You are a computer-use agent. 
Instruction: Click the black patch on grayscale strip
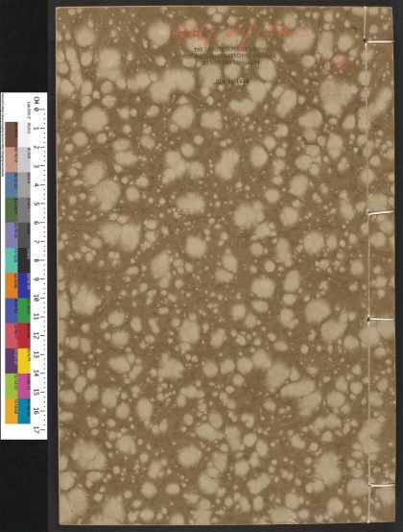[x=24, y=260]
